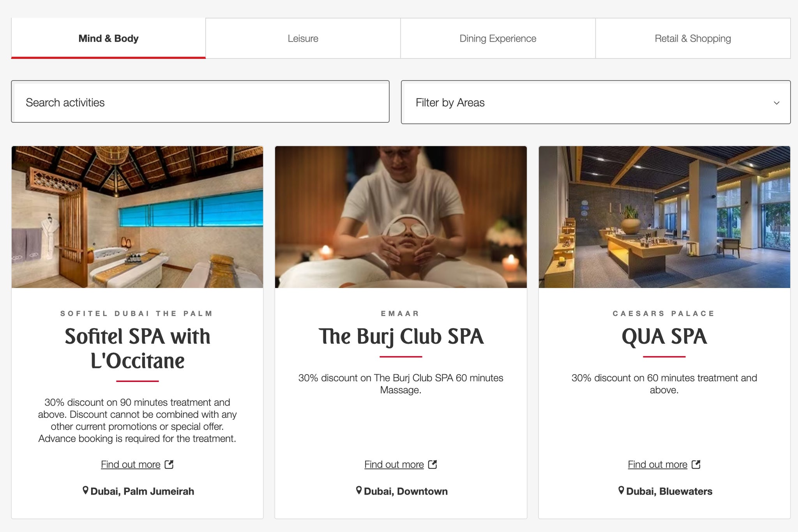Open the Dining Experience tab

point(498,38)
